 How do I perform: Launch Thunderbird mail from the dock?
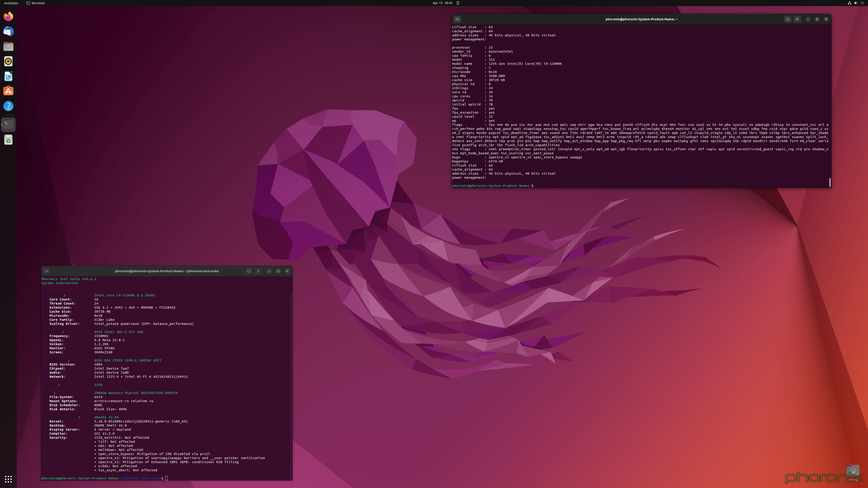coord(8,31)
